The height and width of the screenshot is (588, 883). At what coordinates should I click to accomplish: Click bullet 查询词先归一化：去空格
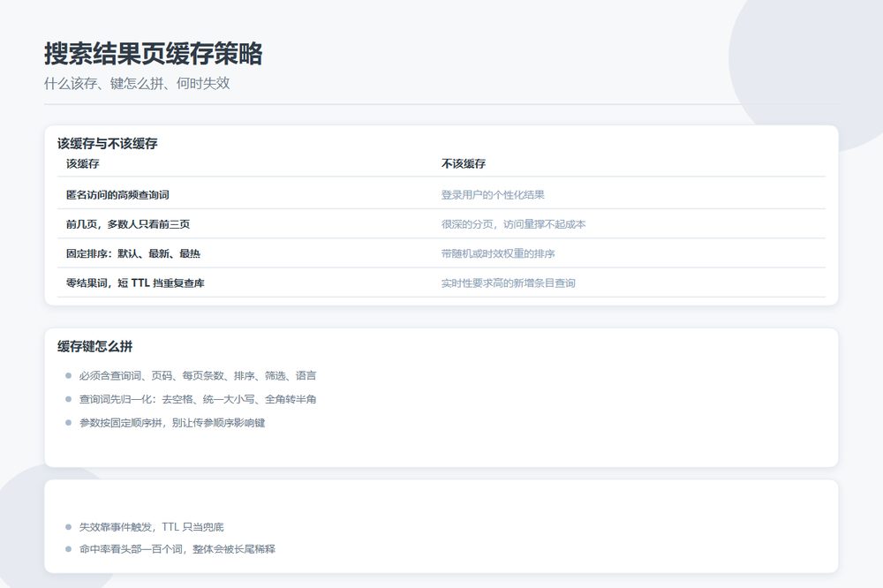198,399
